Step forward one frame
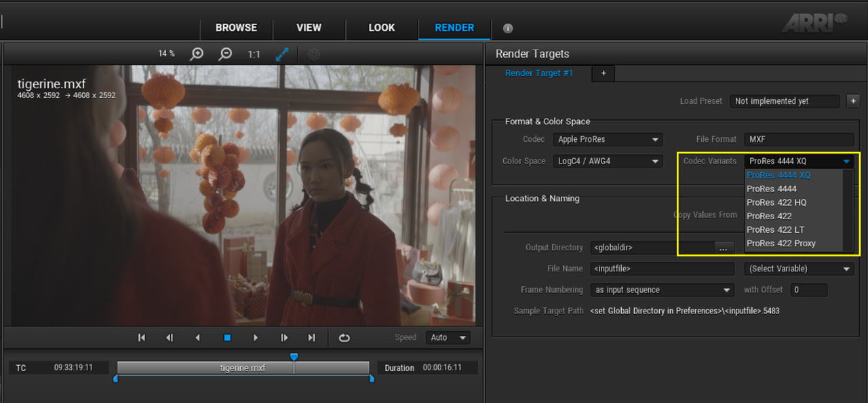This screenshot has width=868, height=403. click(x=284, y=337)
